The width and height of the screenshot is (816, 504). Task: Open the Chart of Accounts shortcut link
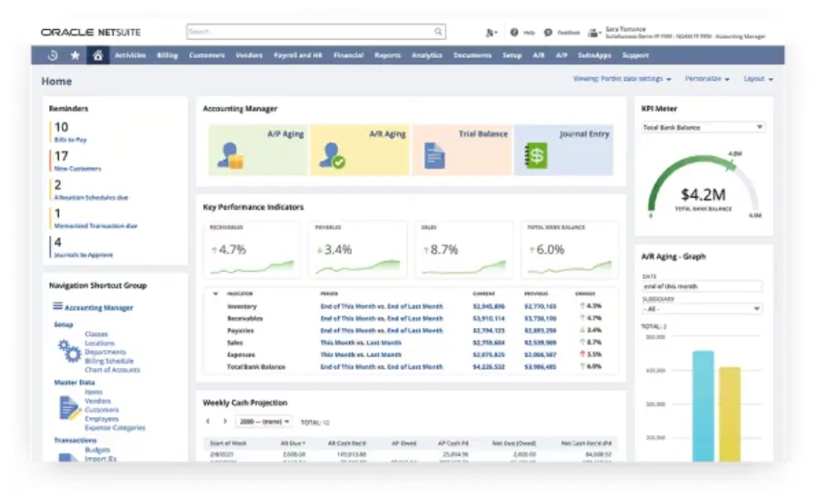pos(112,370)
